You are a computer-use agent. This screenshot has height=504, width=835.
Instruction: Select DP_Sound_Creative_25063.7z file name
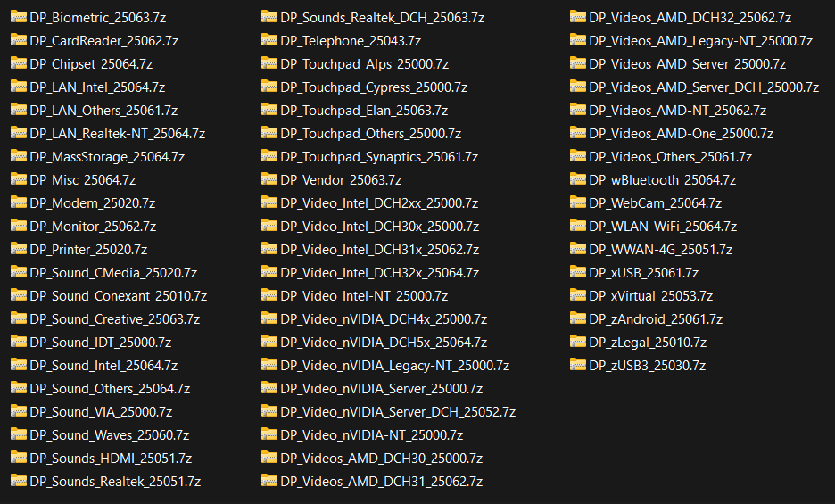click(x=115, y=319)
